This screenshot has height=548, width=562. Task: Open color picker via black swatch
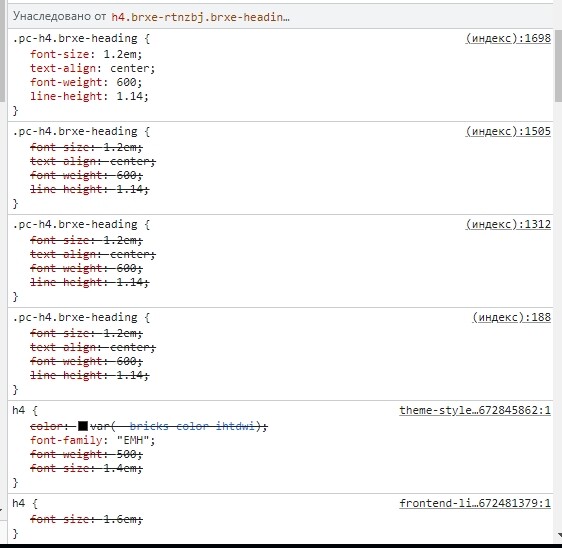pos(83,426)
